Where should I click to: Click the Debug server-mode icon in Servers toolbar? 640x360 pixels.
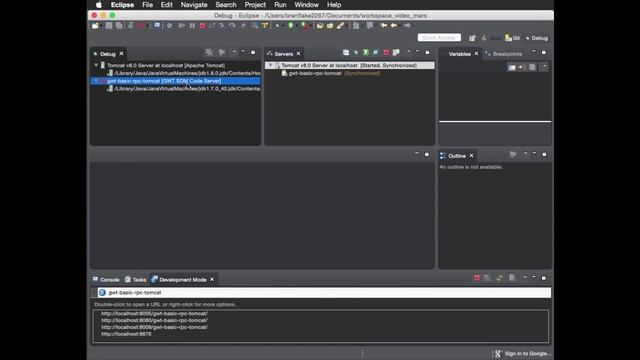(x=356, y=53)
